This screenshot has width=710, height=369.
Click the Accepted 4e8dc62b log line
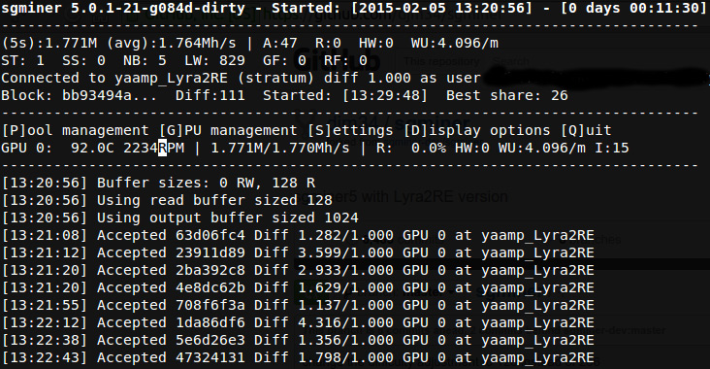click(298, 288)
